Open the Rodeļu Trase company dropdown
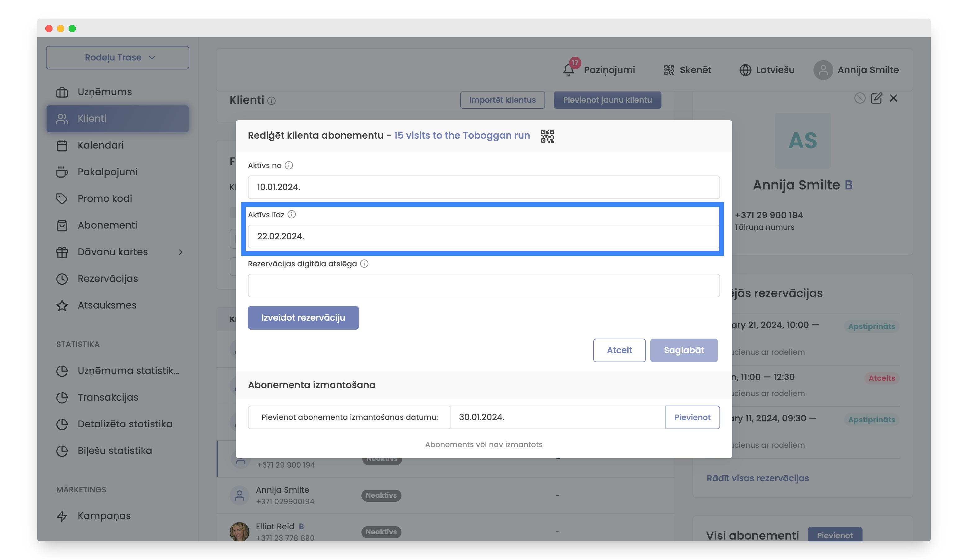Image resolution: width=968 pixels, height=560 pixels. [x=118, y=58]
